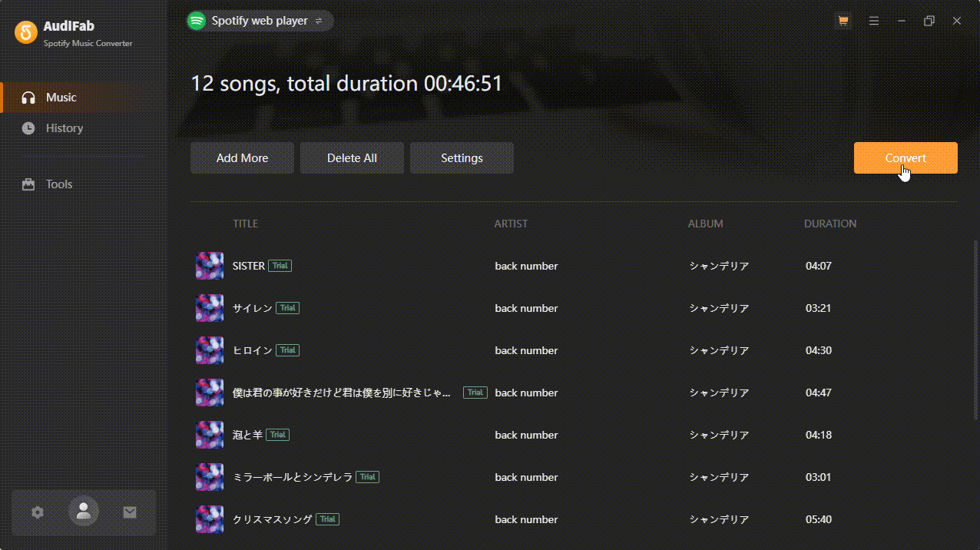Click the green Spotify icon on the source pill
The height and width of the screenshot is (550, 980).
[x=196, y=21]
